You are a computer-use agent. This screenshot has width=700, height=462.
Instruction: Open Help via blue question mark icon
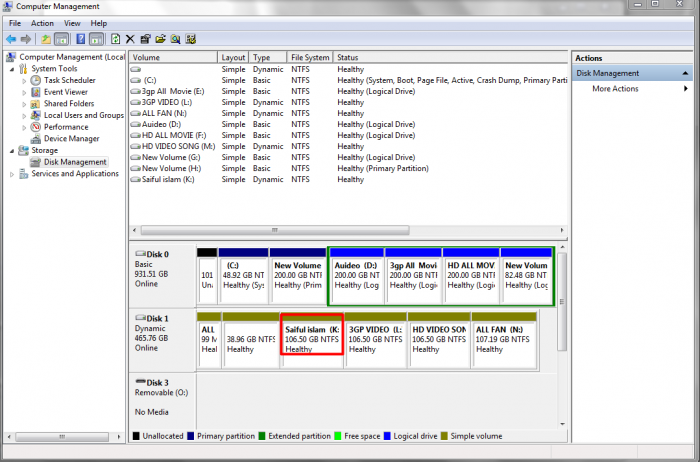click(80, 39)
